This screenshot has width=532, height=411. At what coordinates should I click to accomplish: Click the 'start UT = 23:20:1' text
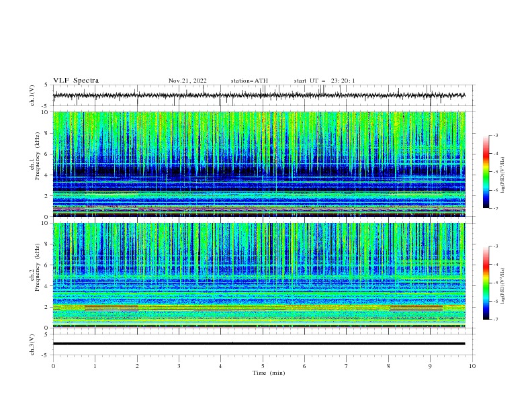pyautogui.click(x=324, y=81)
